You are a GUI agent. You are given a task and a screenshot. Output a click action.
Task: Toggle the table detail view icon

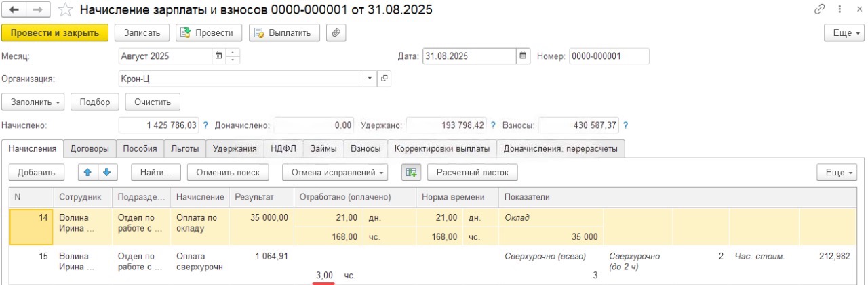click(411, 173)
